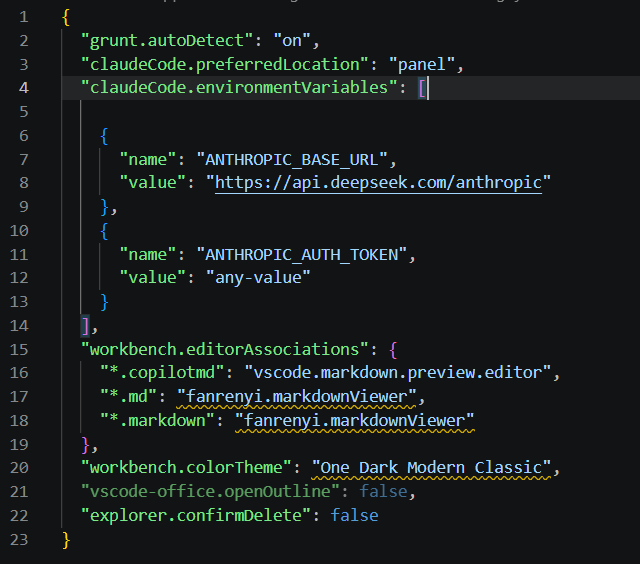Image resolution: width=640 pixels, height=564 pixels.
Task: Click the "name" key on line 7
Action: (x=148, y=160)
